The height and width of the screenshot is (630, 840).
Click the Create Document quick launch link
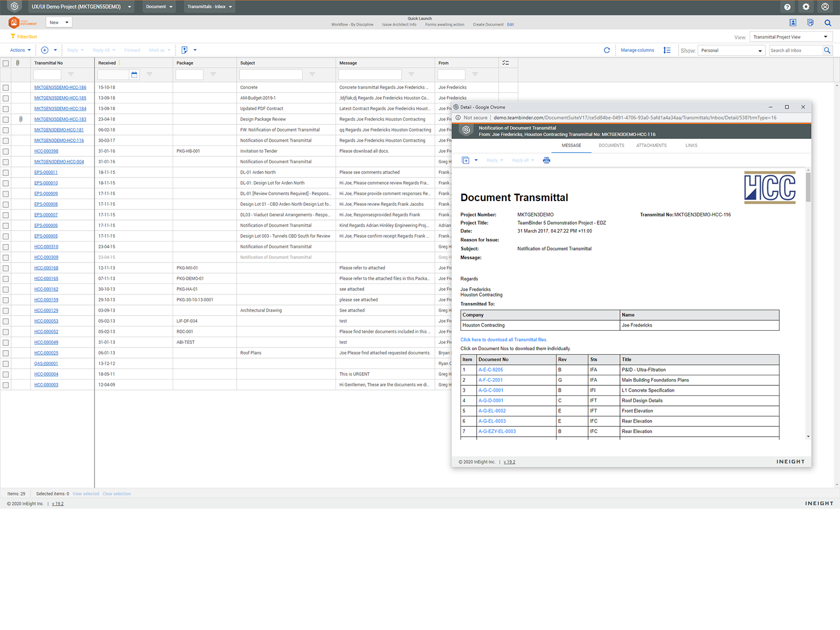(x=488, y=25)
